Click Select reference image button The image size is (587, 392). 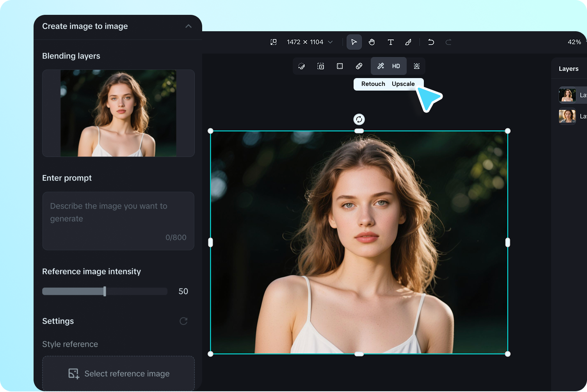click(118, 373)
